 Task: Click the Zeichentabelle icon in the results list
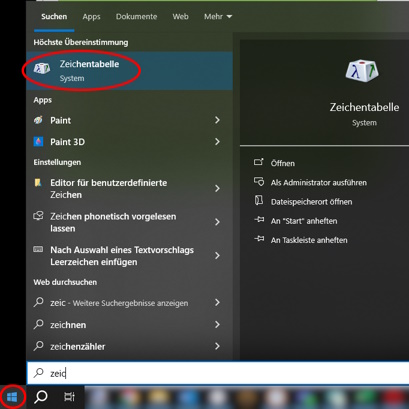click(42, 69)
